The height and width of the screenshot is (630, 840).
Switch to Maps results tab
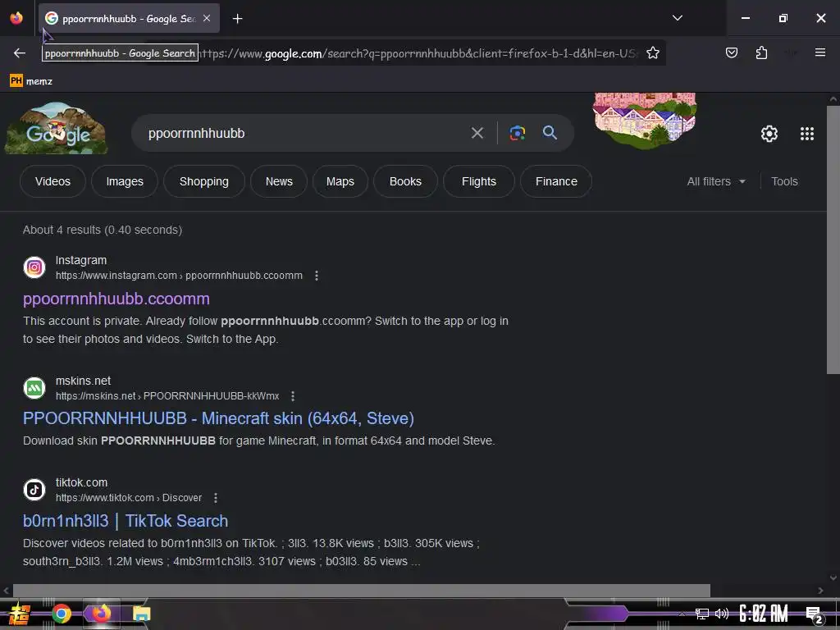[340, 181]
